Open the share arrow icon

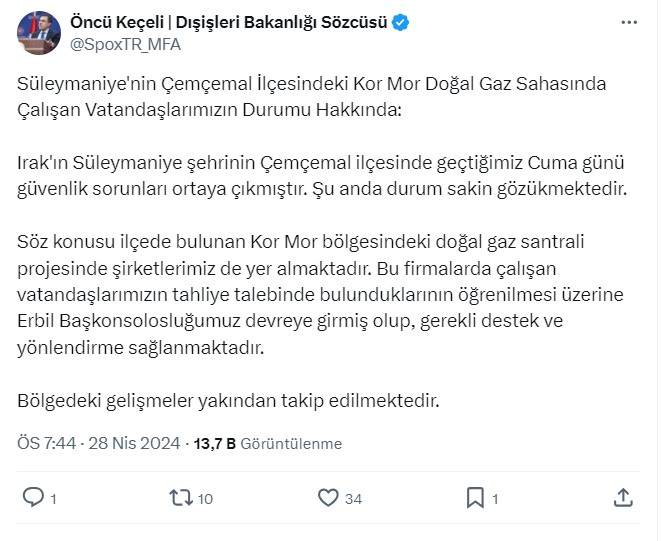[x=621, y=497]
